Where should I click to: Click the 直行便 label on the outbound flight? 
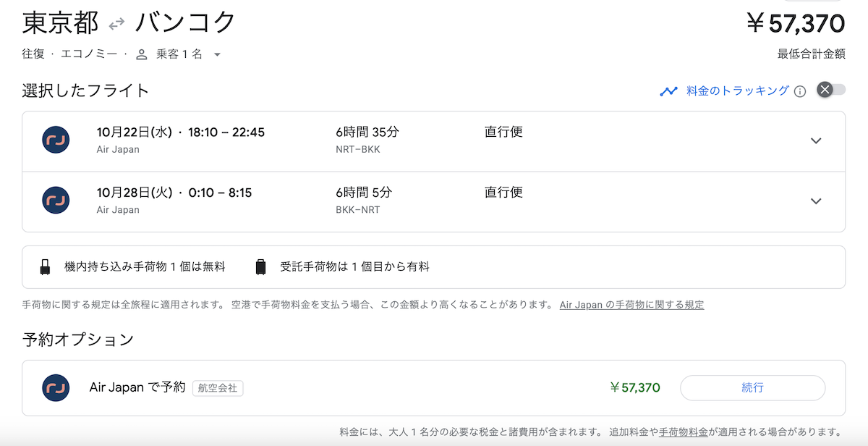tap(503, 132)
